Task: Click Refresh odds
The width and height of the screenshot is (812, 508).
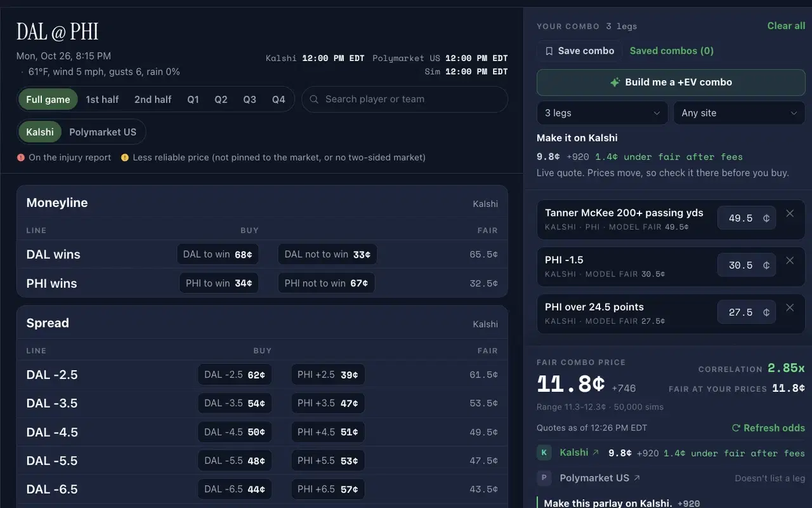Action: (x=768, y=428)
